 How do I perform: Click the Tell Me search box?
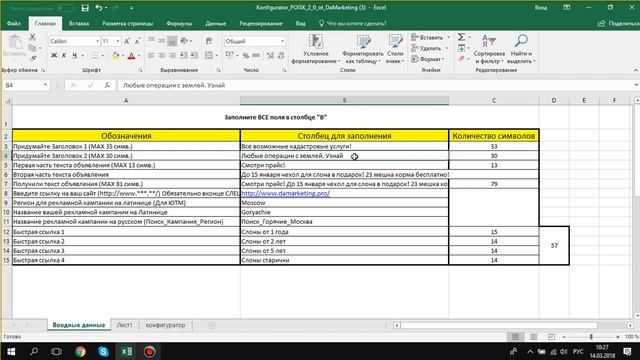coord(353,24)
